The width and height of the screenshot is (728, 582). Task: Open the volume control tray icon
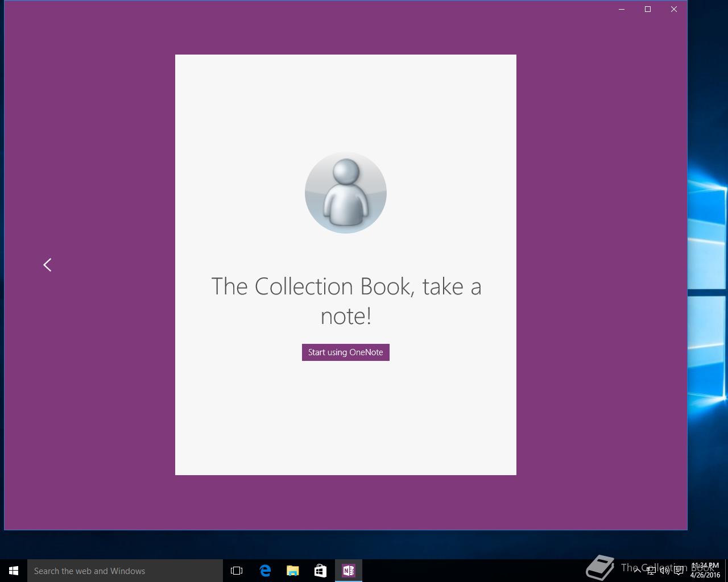click(665, 571)
